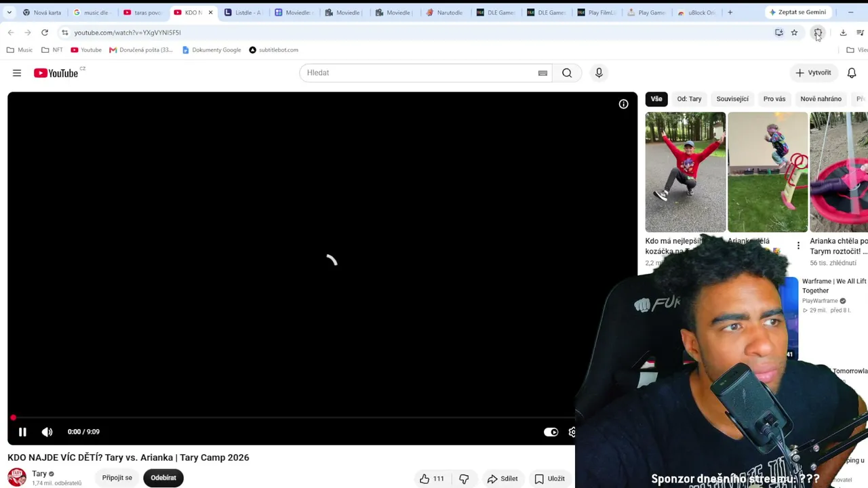Image resolution: width=868 pixels, height=488 pixels.
Task: Open player settings gear
Action: point(572,432)
